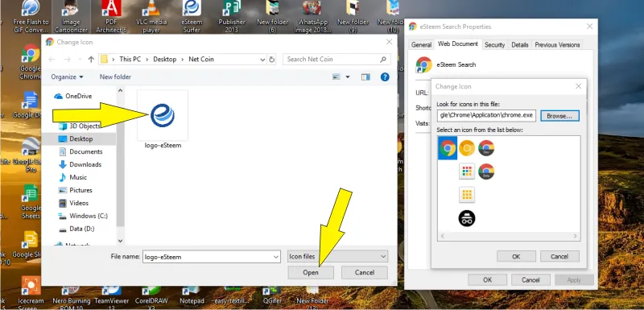This screenshot has width=644, height=310.
Task: Switch to the General tab
Action: click(x=421, y=45)
